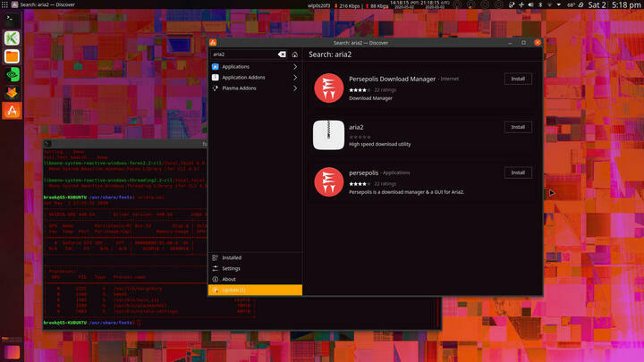The width and height of the screenshot is (644, 362).
Task: Click the Applications category icon
Action: pos(216,66)
